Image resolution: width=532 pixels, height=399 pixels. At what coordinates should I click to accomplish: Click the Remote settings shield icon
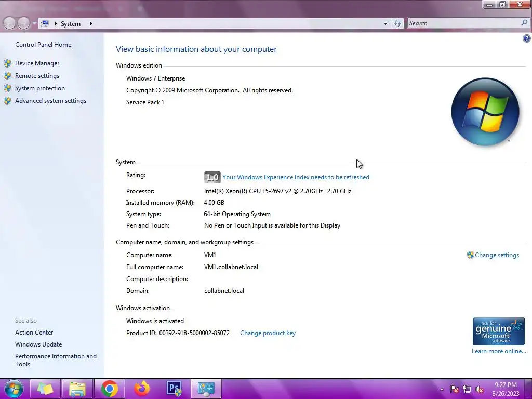(x=7, y=76)
